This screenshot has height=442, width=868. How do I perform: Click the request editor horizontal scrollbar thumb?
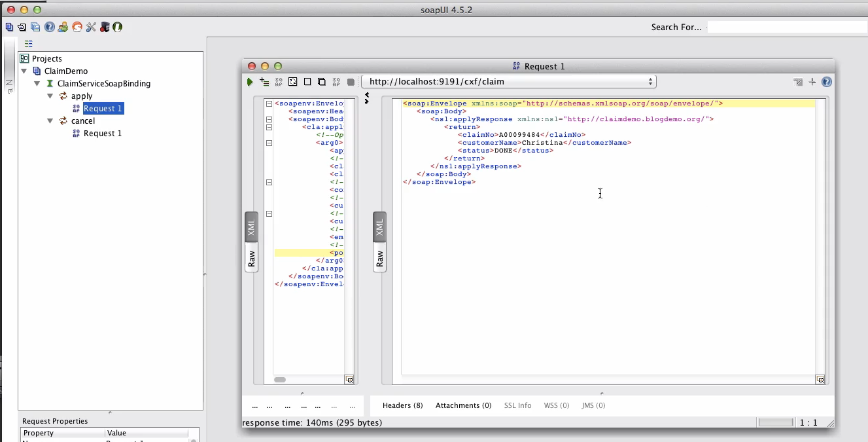pyautogui.click(x=280, y=380)
